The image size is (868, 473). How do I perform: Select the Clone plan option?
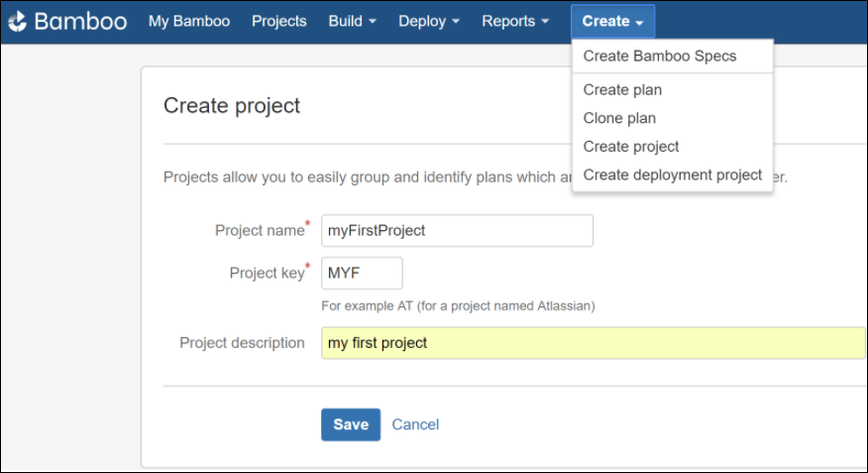(619, 118)
